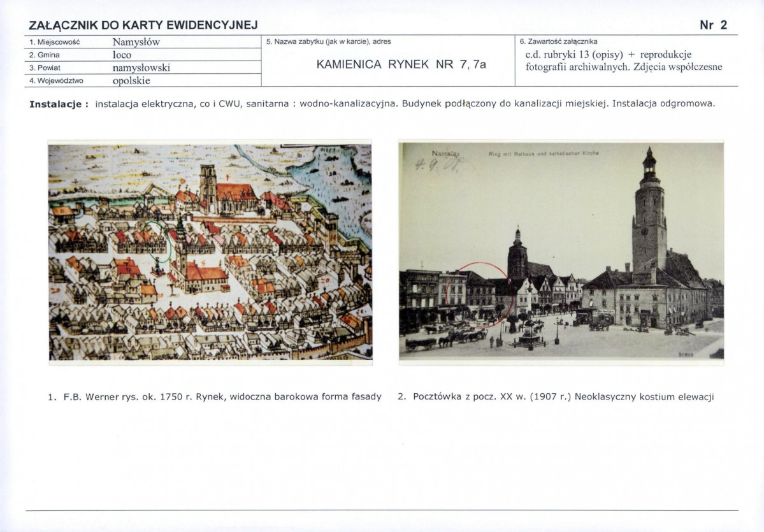
Task: Click the '5. Nazwa zabytku' field label
Action: (x=328, y=41)
